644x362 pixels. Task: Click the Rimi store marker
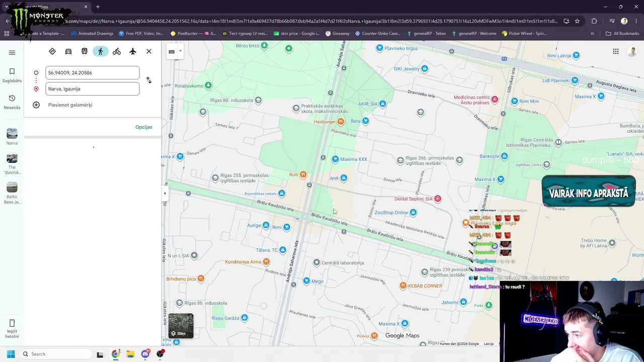[287, 227]
